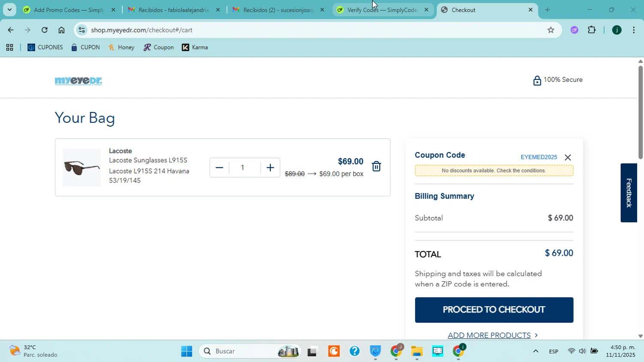The image size is (644, 362).
Task: Open the CUPON bookmark
Action: (x=85, y=48)
